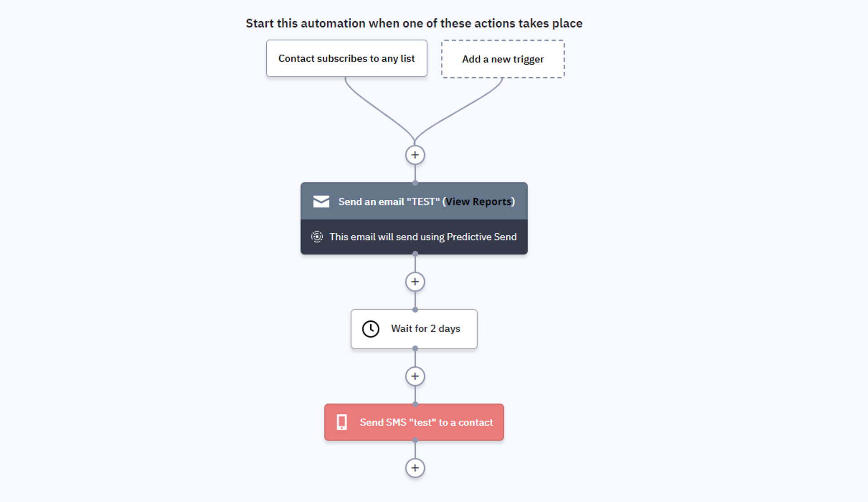Viewport: 868px width, 502px height.
Task: Add a step after the SMS action
Action: click(415, 468)
